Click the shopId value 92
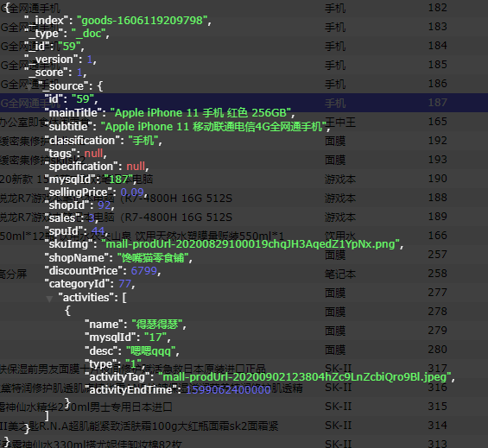 pyautogui.click(x=105, y=205)
